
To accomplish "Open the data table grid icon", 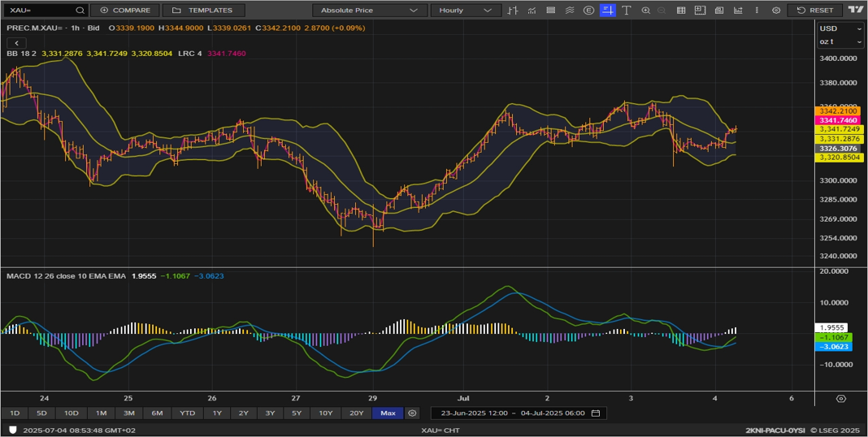I will 681,10.
